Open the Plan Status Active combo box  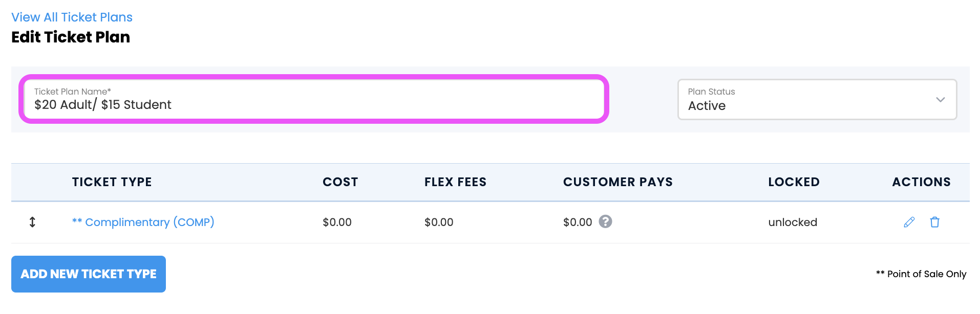coord(817,99)
